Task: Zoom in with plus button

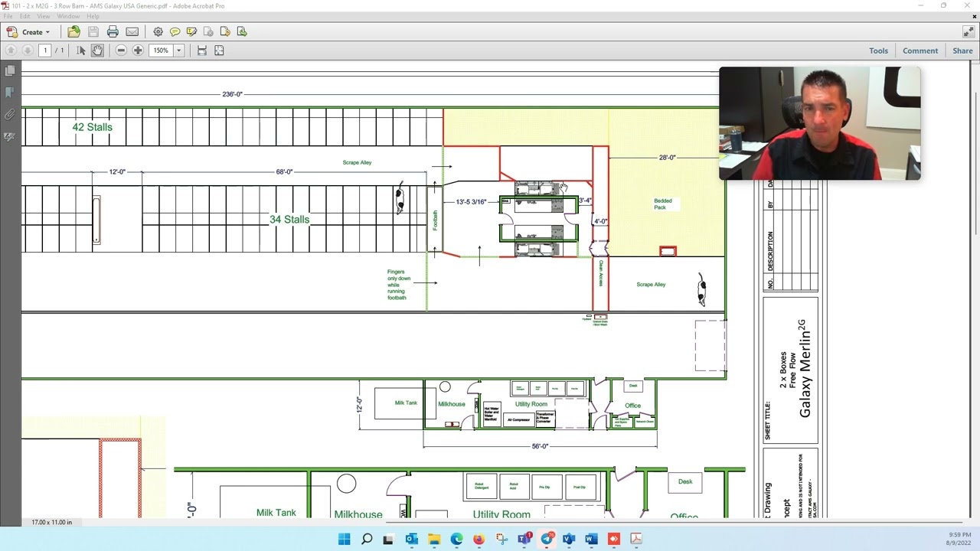Action: tap(138, 51)
